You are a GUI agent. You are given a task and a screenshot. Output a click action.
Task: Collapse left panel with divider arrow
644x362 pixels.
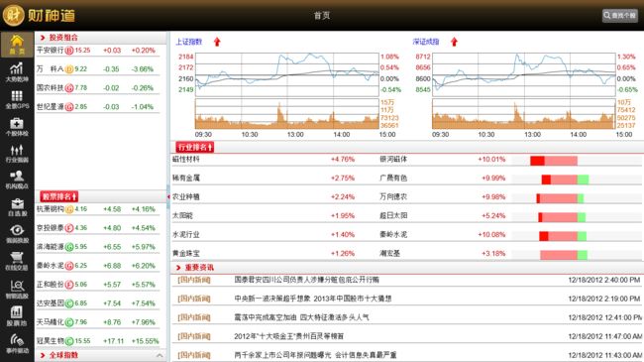(x=168, y=197)
